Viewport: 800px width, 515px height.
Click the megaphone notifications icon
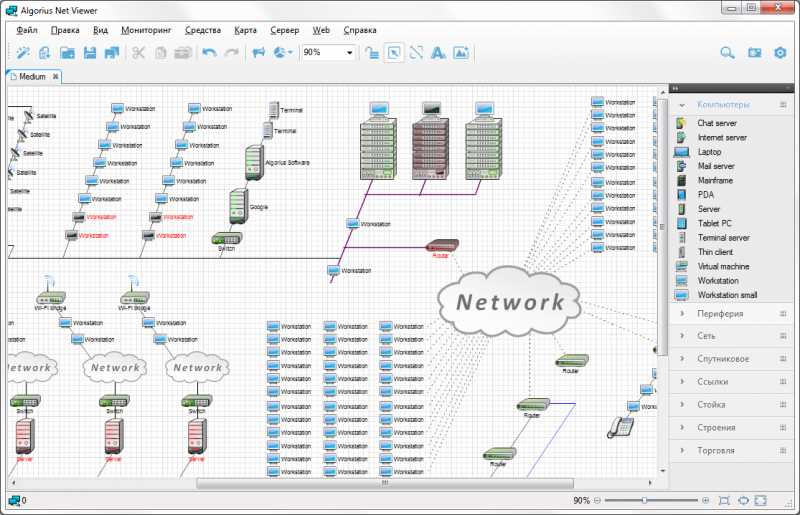pyautogui.click(x=259, y=53)
